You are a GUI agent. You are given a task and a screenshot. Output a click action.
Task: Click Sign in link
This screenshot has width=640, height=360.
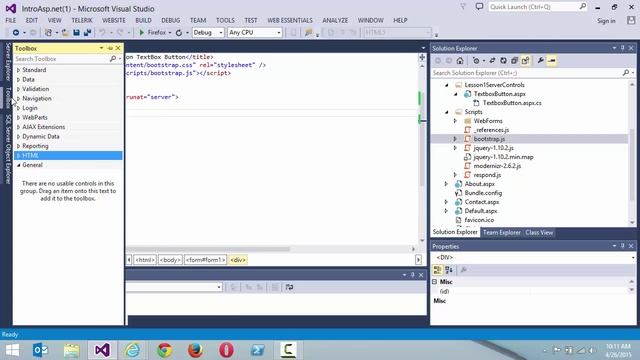(x=606, y=20)
